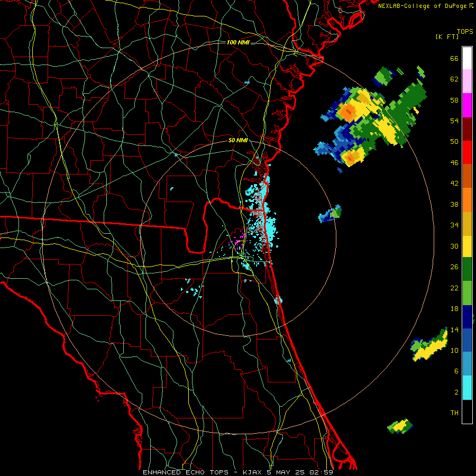Viewport: 476px width, 476px height.
Task: Select the gold 34 kft legend swatch
Action: [x=467, y=224]
